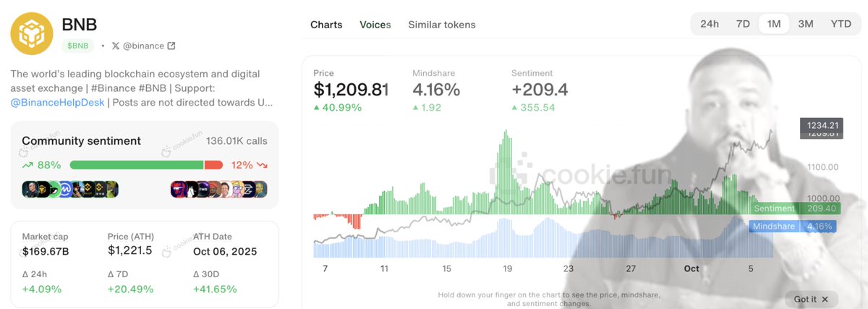Open the first bullish avatar, man in suit
This screenshot has height=309, width=868.
pyautogui.click(x=30, y=190)
